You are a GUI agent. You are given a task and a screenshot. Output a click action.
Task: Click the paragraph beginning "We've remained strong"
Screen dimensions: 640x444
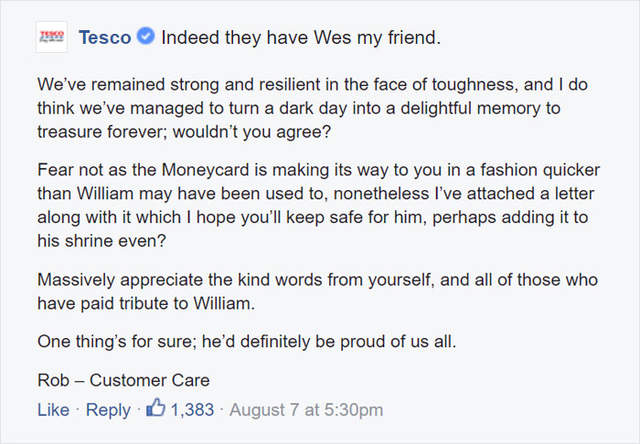click(x=320, y=108)
